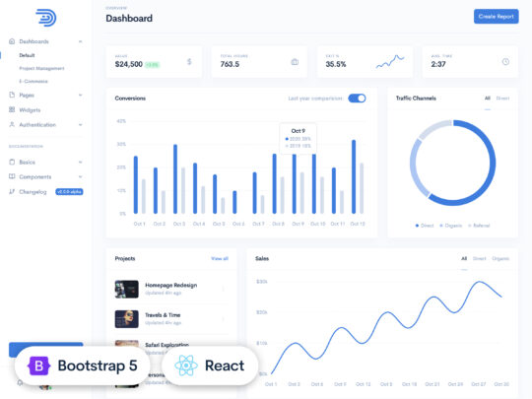Open the View all projects link
This screenshot has height=399, width=532.
(220, 258)
